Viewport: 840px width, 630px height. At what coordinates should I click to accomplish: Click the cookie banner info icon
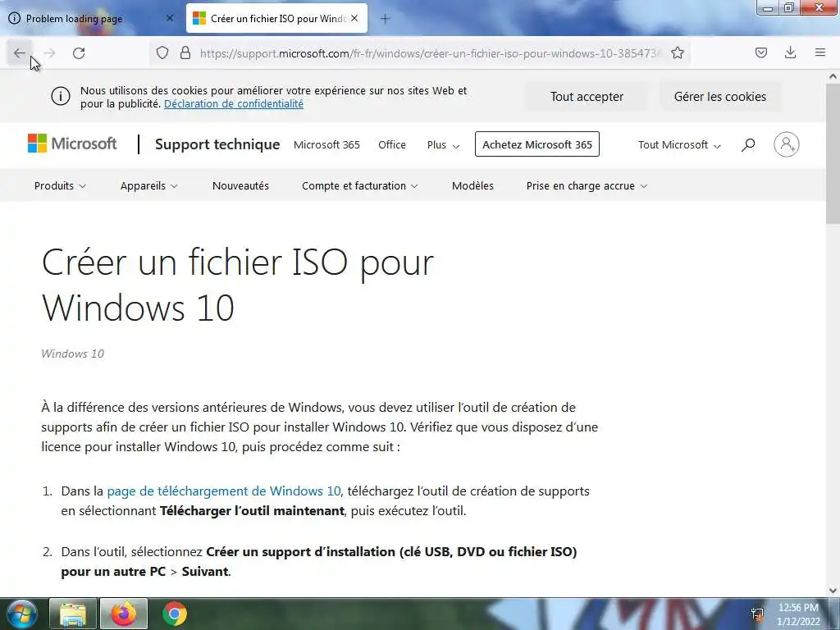[x=61, y=97]
